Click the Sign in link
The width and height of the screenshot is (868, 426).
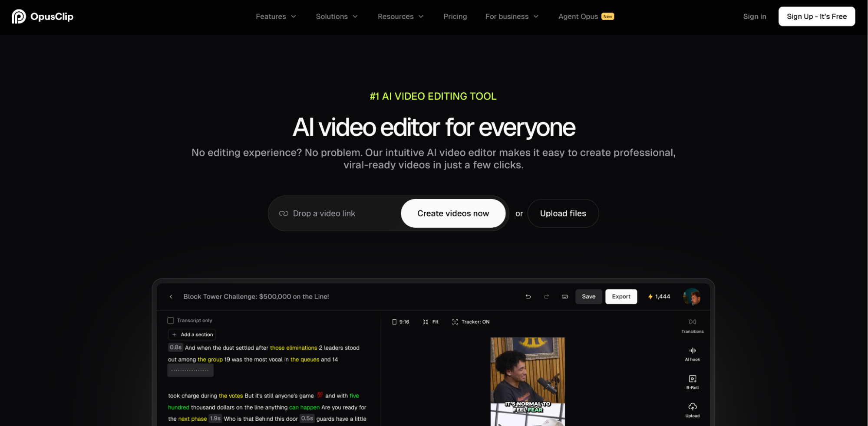tap(754, 16)
